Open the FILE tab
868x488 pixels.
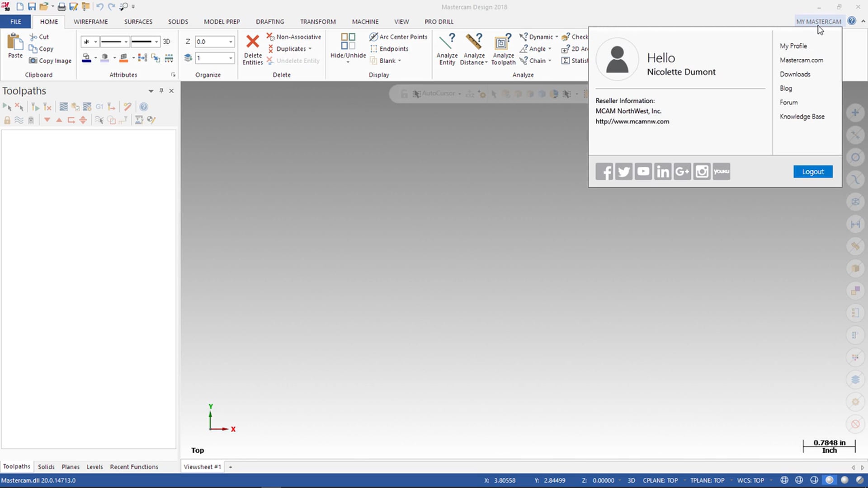16,21
